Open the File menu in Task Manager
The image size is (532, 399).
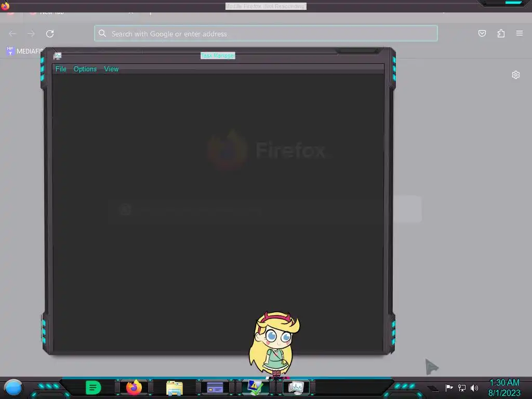pyautogui.click(x=61, y=69)
